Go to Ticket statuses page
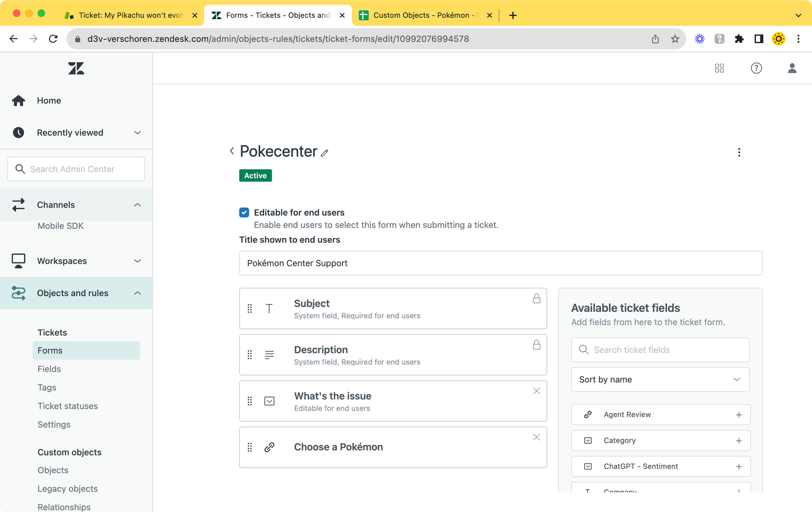812x512 pixels. point(67,406)
